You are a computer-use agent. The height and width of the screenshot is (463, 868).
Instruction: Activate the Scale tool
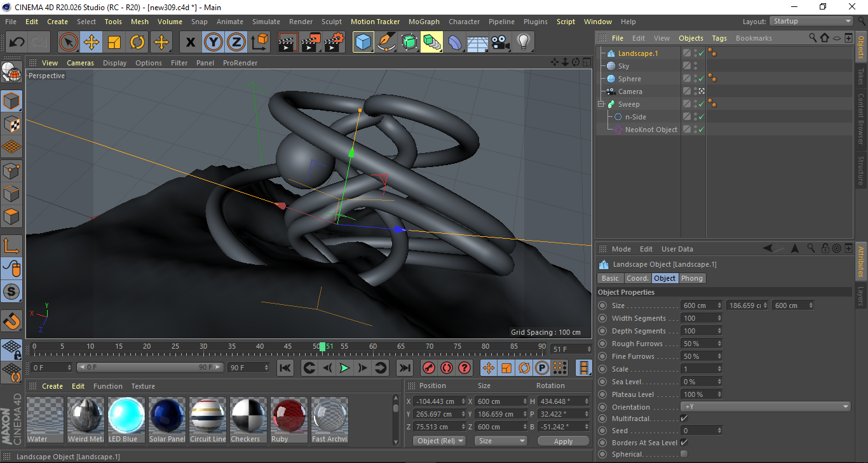pos(114,43)
